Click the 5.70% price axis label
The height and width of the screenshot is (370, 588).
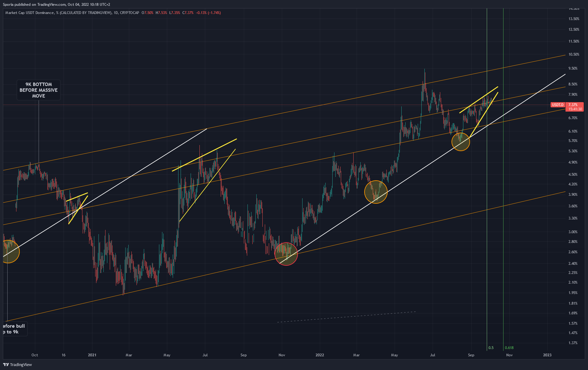click(573, 141)
